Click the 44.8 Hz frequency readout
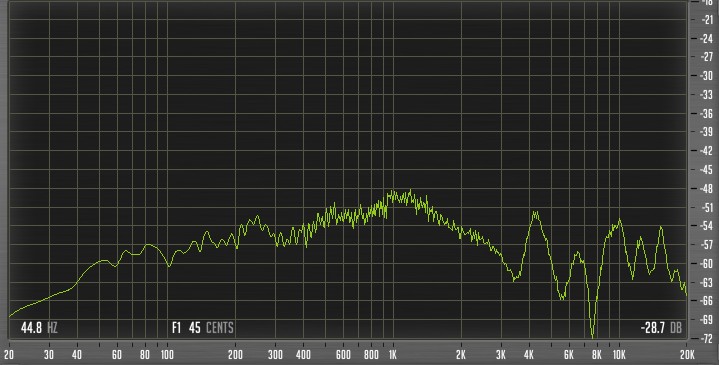This screenshot has width=719, height=365. tap(39, 328)
